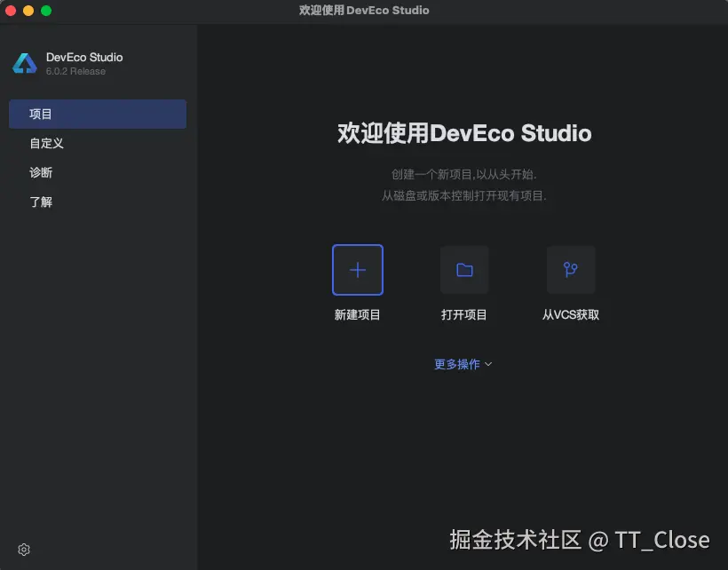Click the Open Project folder icon
Image resolution: width=728 pixels, height=570 pixels.
tap(464, 270)
